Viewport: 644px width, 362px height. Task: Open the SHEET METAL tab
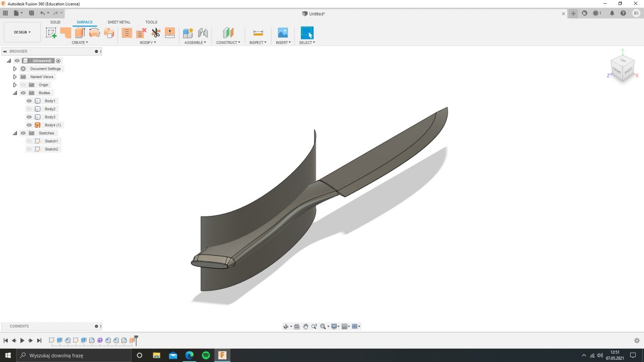(119, 22)
